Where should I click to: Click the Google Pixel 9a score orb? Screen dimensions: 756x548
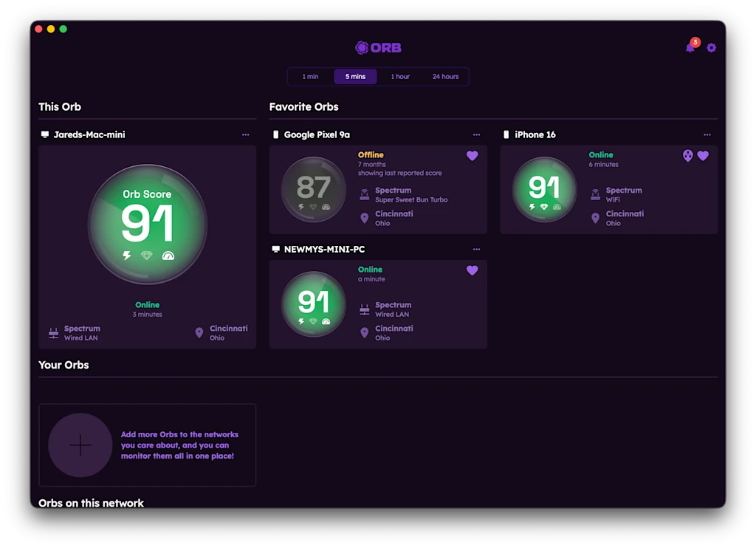click(x=314, y=189)
